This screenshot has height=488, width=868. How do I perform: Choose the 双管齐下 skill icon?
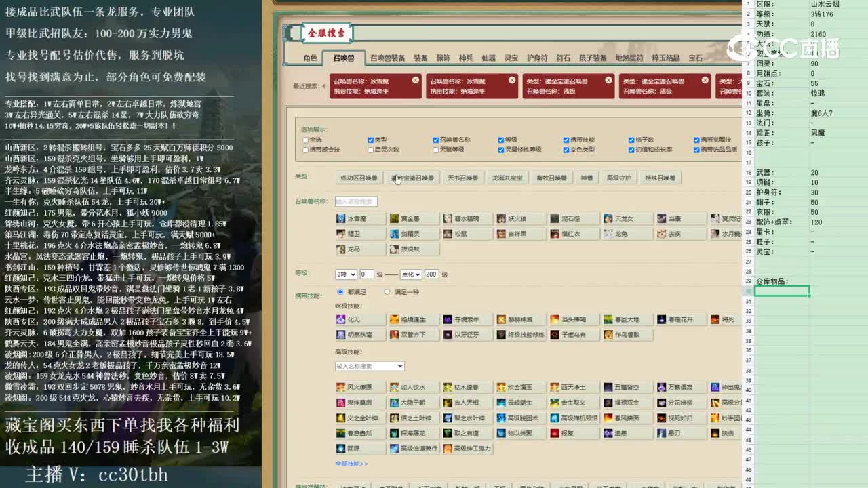pos(414,335)
